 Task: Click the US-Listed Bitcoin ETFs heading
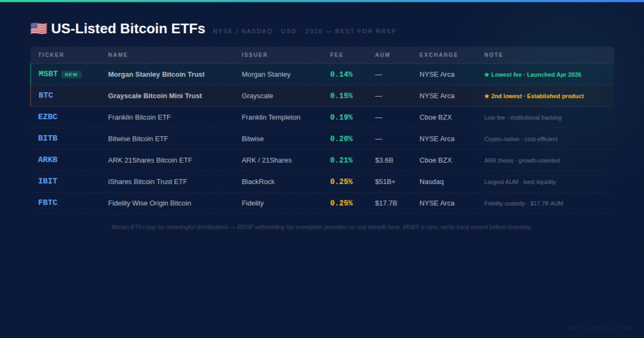(x=128, y=28)
